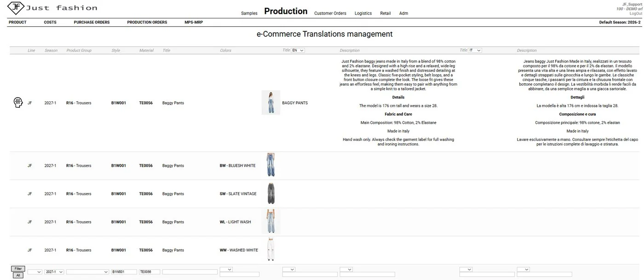Click the Style filter field containing B1W001
This screenshot has width=644, height=280.
124,272
